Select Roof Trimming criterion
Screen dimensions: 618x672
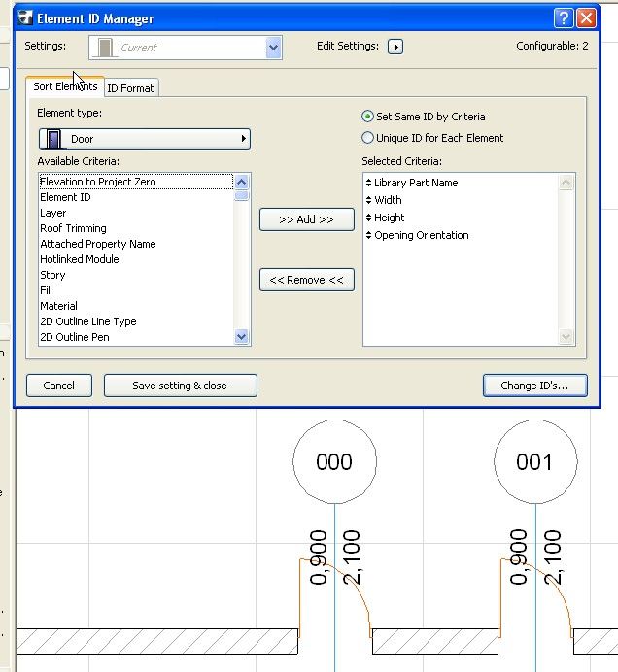[136, 228]
